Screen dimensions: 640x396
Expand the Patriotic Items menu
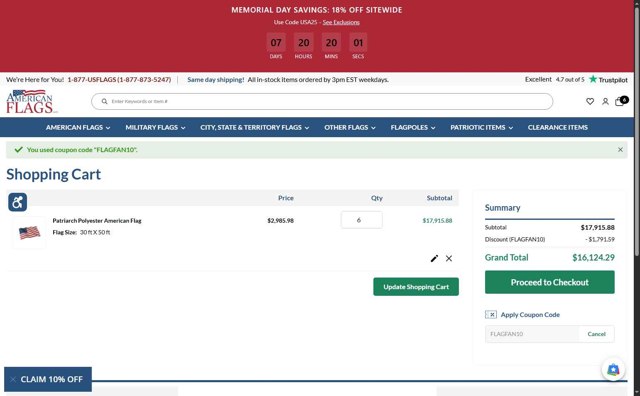pyautogui.click(x=482, y=127)
